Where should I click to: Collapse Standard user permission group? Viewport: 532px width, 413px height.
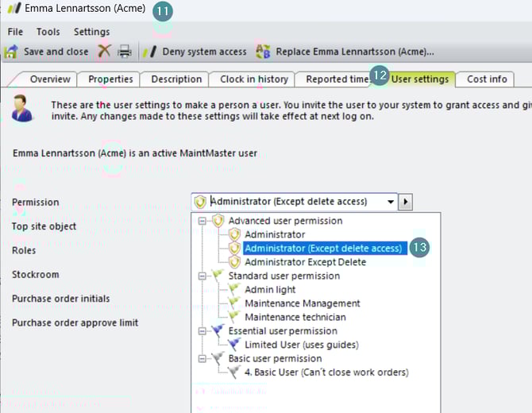202,276
